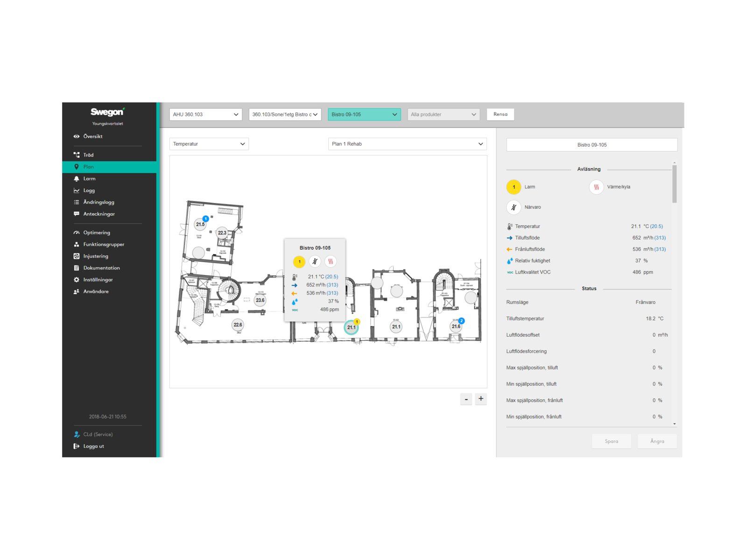Select the highlighted 21.1 Bistro room marker

click(351, 327)
